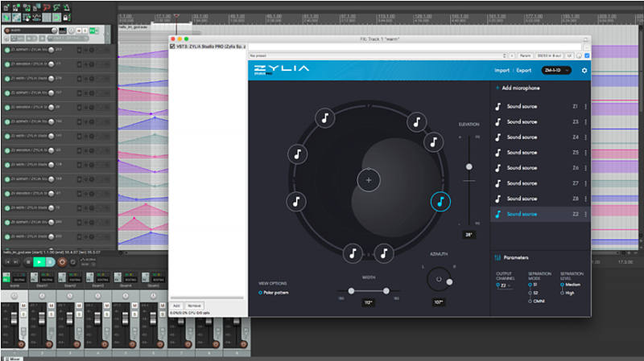
Task: Click the Add button in FX window
Action: pos(176,306)
